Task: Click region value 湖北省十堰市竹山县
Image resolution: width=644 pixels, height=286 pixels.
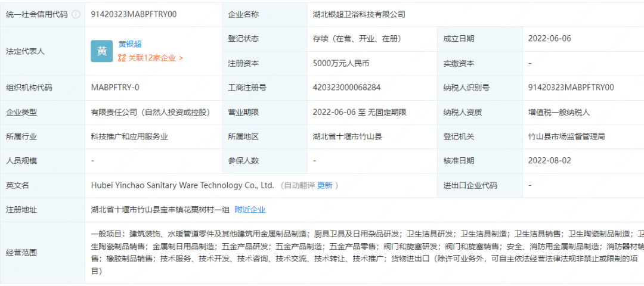Action: pos(348,136)
